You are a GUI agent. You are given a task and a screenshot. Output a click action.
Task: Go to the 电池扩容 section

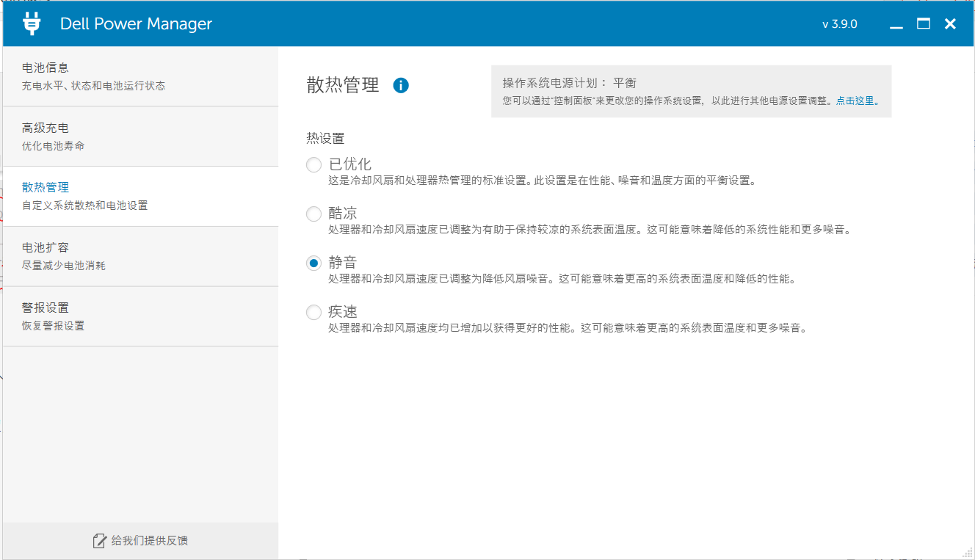click(141, 257)
